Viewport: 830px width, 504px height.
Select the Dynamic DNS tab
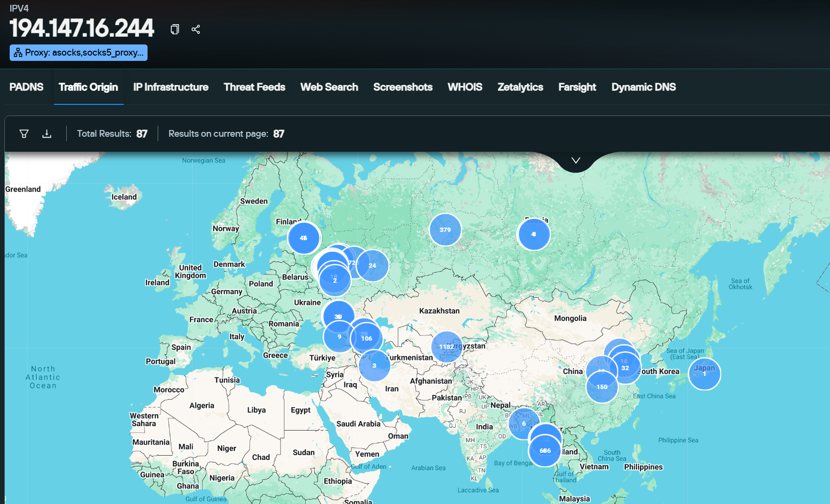pyautogui.click(x=643, y=87)
